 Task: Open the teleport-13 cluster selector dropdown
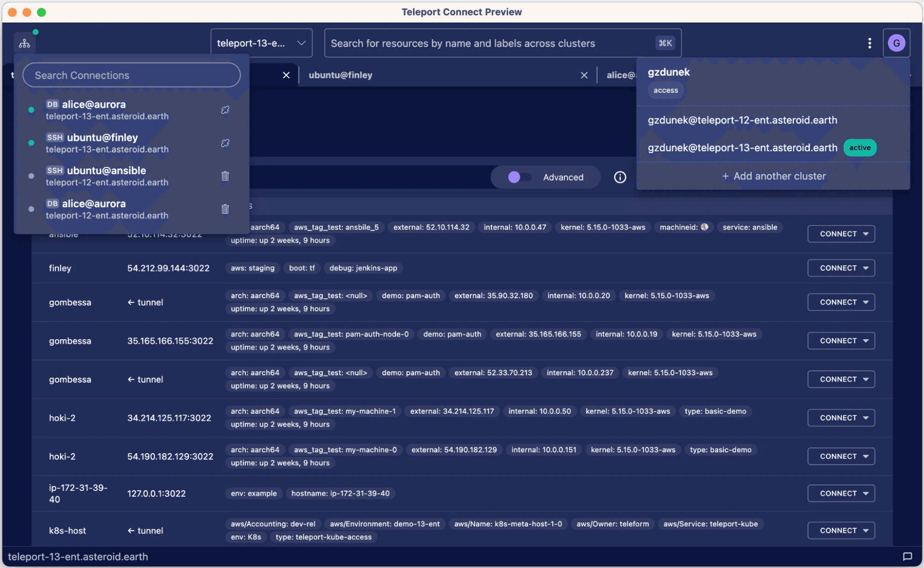pyautogui.click(x=261, y=43)
